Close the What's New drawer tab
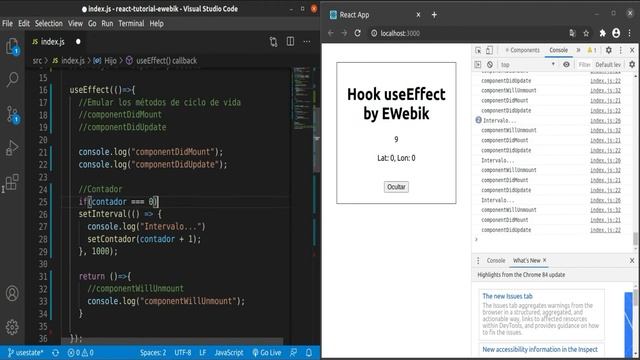This screenshot has width=640, height=360. point(545,260)
